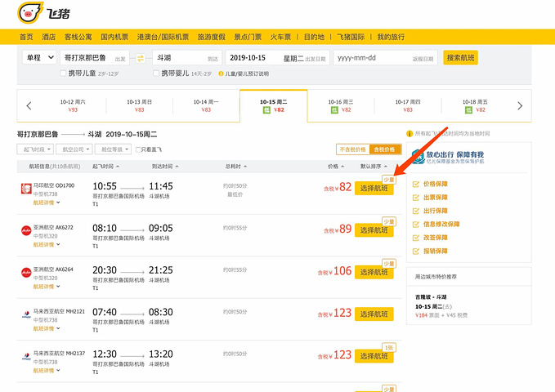555x392 pixels.
Task: Switch to 不含税价格 price display
Action: click(x=351, y=149)
